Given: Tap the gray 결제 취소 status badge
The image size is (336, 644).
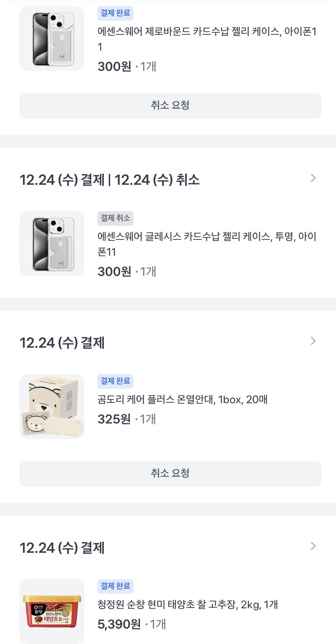Looking at the screenshot, I should pyautogui.click(x=115, y=218).
